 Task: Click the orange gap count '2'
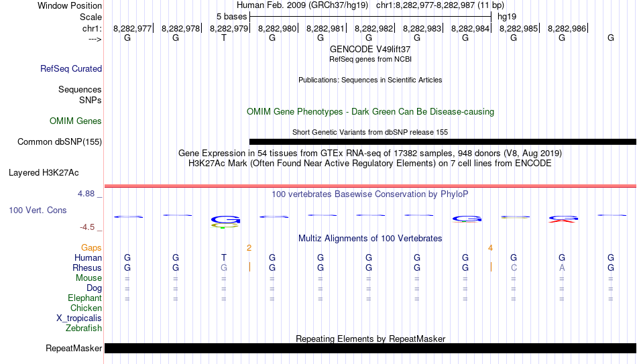click(249, 248)
